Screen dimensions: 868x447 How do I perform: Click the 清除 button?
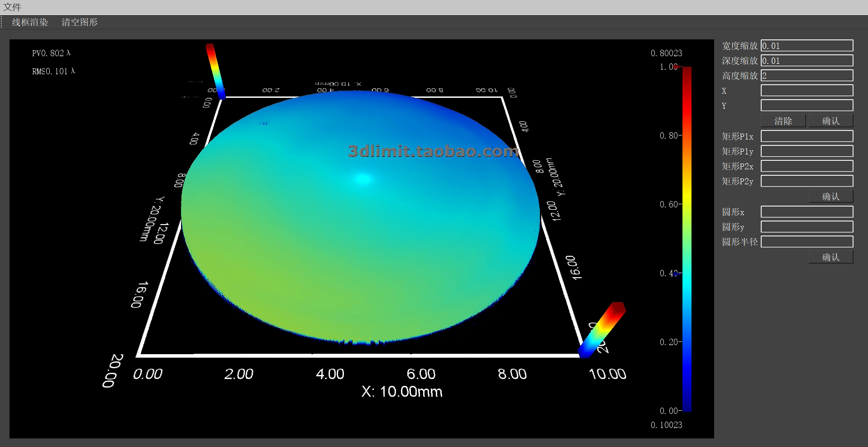[783, 121]
